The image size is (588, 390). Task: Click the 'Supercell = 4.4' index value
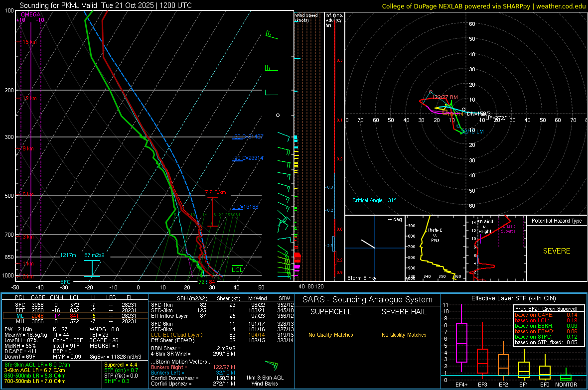[121, 365]
